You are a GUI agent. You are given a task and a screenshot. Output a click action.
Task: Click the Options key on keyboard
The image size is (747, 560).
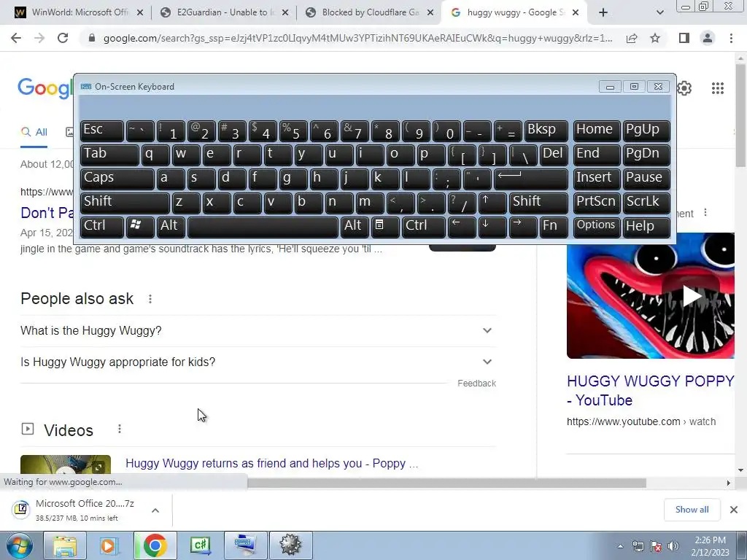click(x=597, y=227)
